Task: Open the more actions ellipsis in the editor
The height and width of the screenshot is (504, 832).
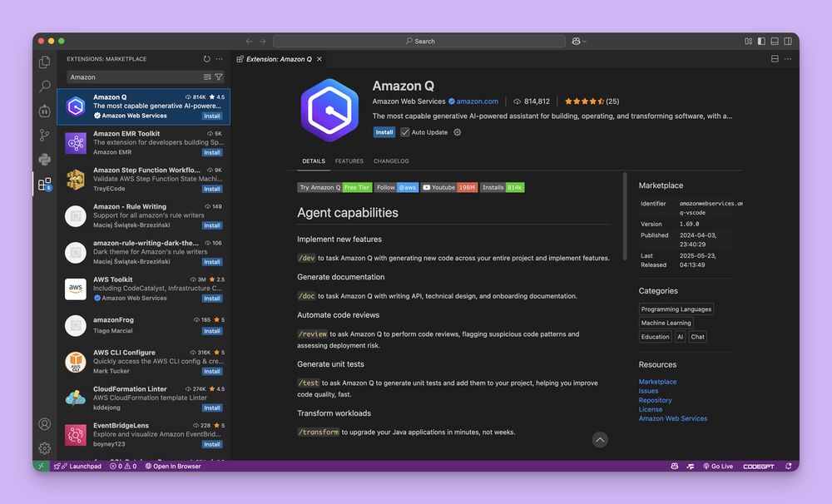Action: pos(787,59)
